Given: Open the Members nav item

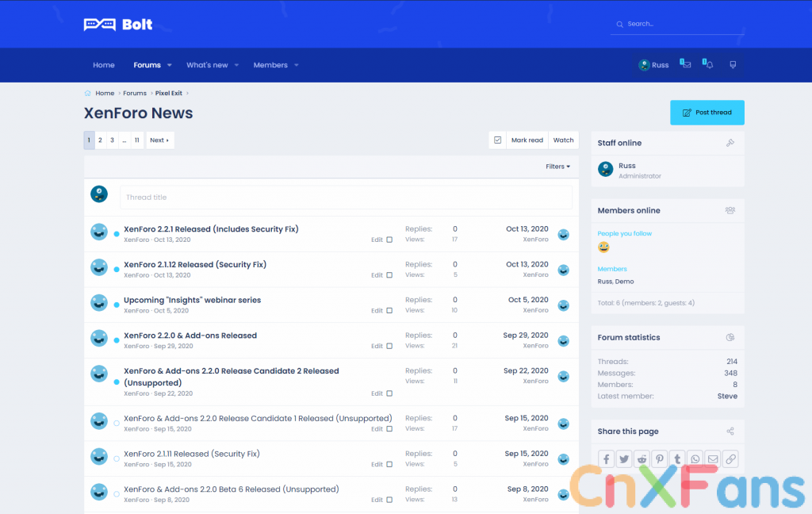Looking at the screenshot, I should pos(270,65).
